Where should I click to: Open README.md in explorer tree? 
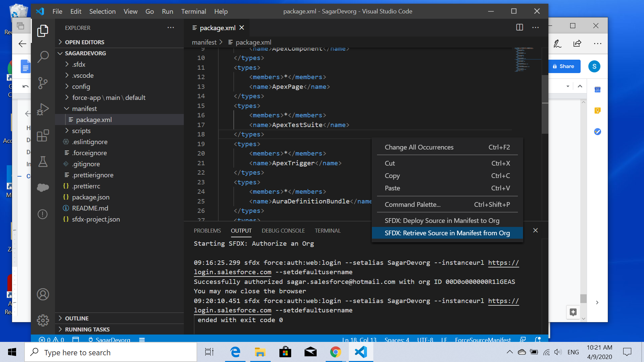click(x=119, y=208)
